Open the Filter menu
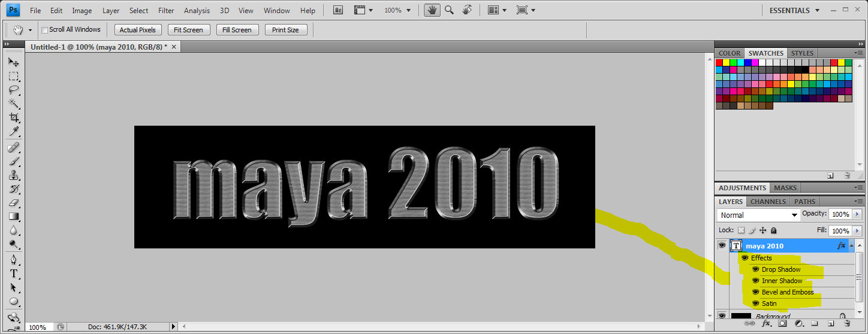 point(166,10)
